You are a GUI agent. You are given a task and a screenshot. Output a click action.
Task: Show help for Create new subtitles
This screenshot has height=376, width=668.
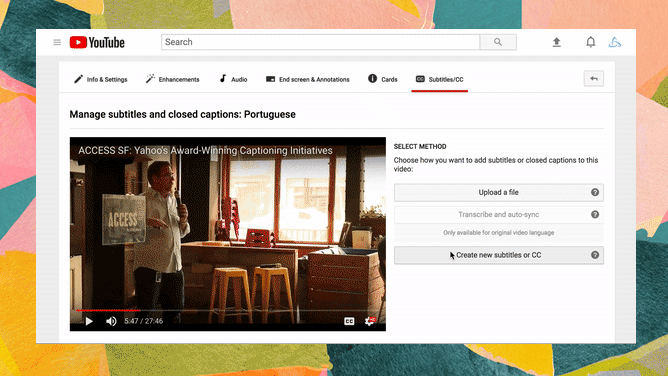[x=595, y=255]
